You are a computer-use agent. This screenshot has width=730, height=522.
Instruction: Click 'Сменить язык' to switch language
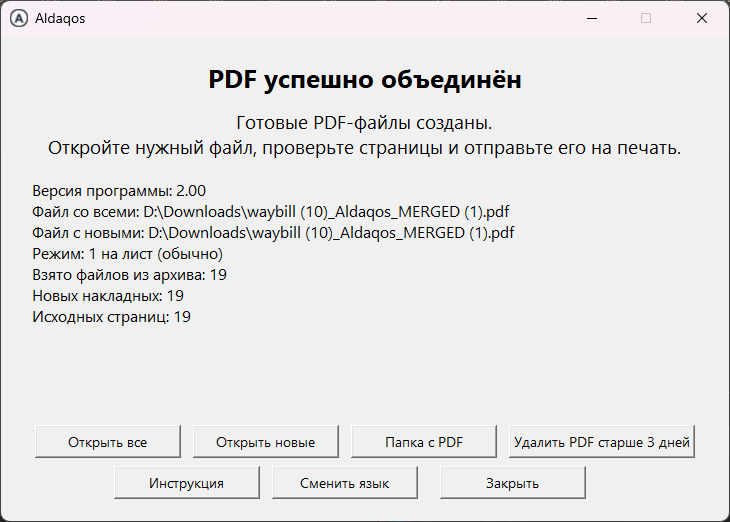coord(345,482)
